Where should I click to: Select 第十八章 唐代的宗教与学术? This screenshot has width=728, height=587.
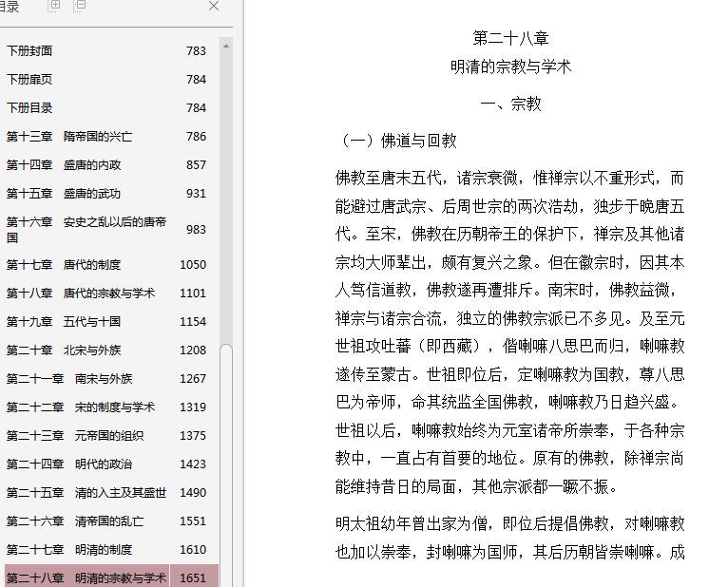click(81, 293)
